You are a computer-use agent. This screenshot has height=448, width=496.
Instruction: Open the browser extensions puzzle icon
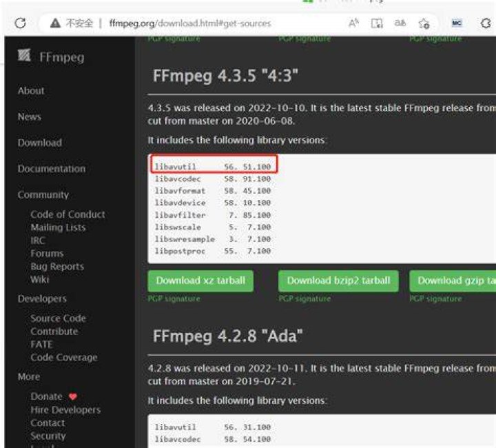pos(486,23)
